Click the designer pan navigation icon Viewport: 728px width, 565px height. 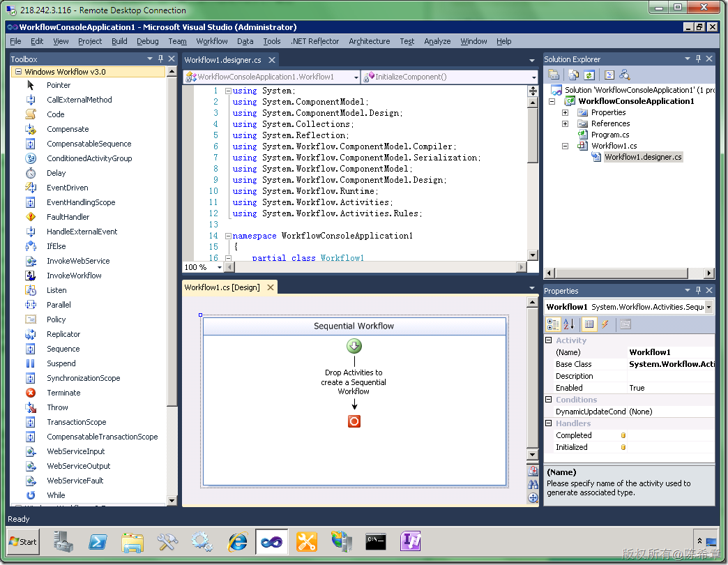533,497
